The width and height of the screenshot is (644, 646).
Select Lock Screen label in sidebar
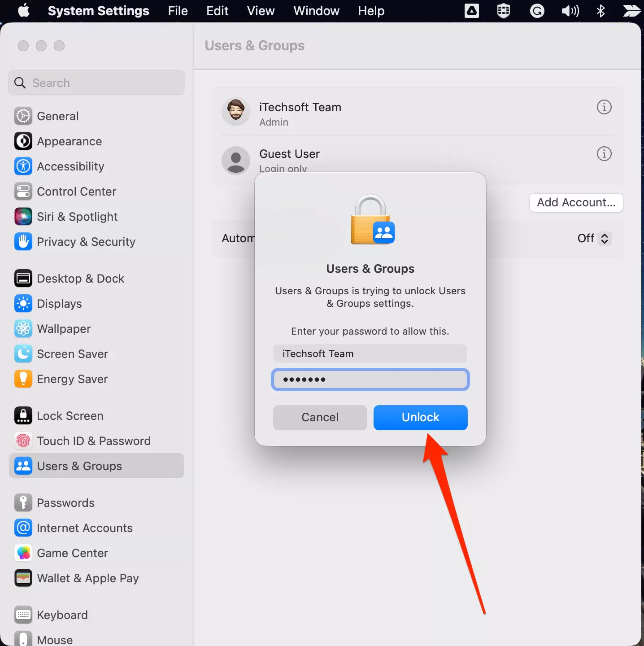(x=70, y=416)
